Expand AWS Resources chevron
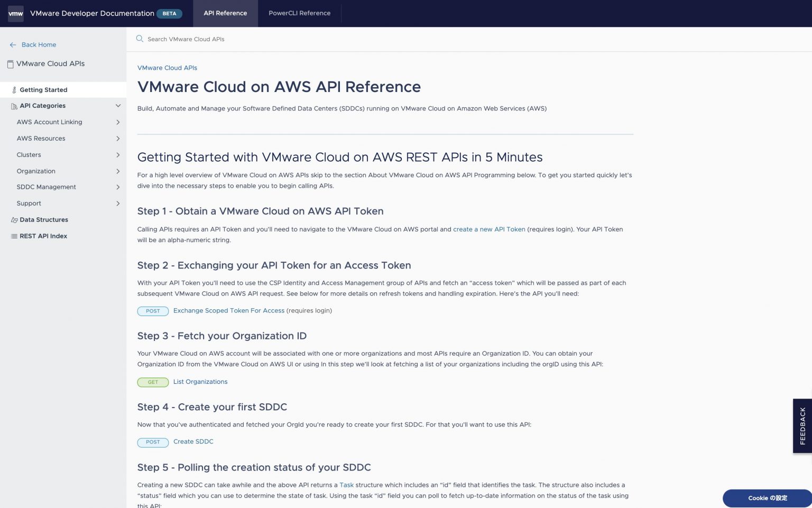Viewport: 812px width, 508px height. (118, 138)
